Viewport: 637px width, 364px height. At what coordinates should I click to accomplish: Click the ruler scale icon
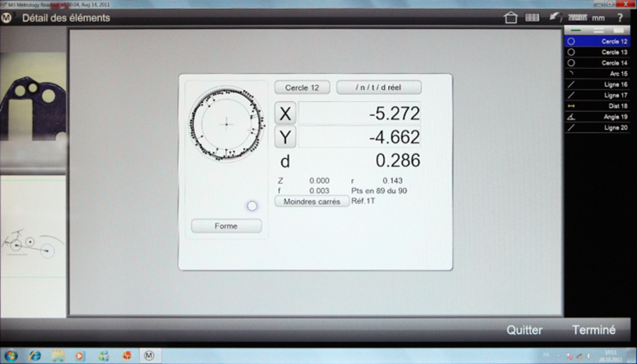point(577,17)
